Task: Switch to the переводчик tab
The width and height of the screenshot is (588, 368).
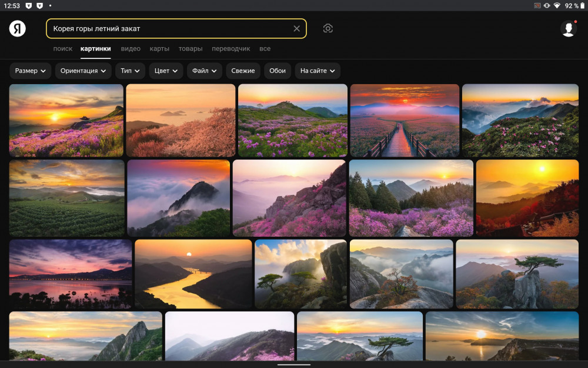Action: tap(231, 49)
